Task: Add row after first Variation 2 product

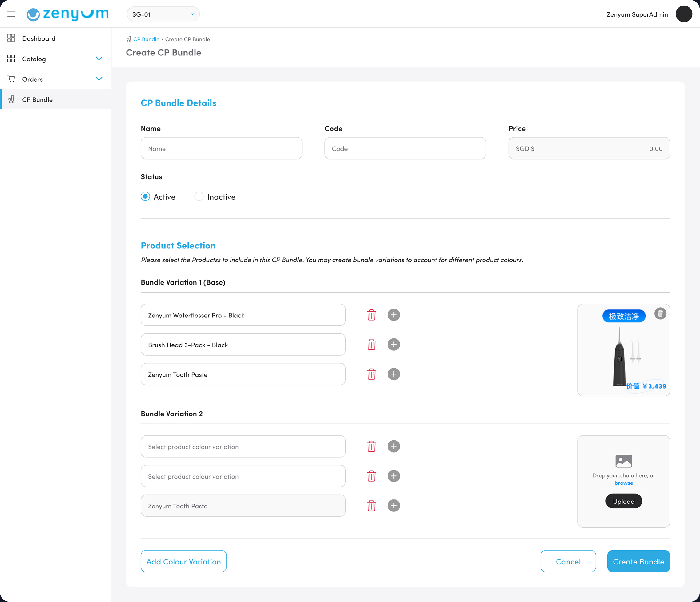Action: pyautogui.click(x=394, y=446)
